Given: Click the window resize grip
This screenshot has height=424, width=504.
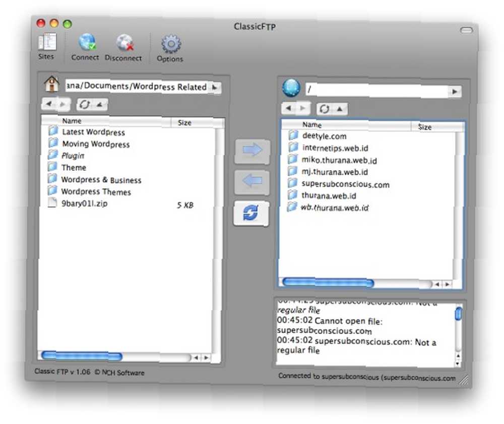Looking at the screenshot, I should 464,380.
